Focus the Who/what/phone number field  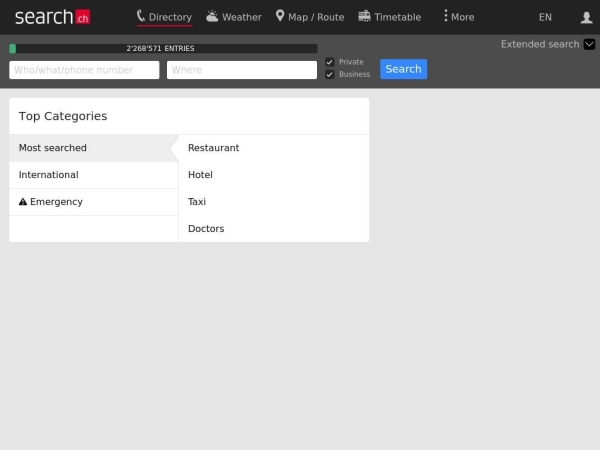[x=84, y=70]
